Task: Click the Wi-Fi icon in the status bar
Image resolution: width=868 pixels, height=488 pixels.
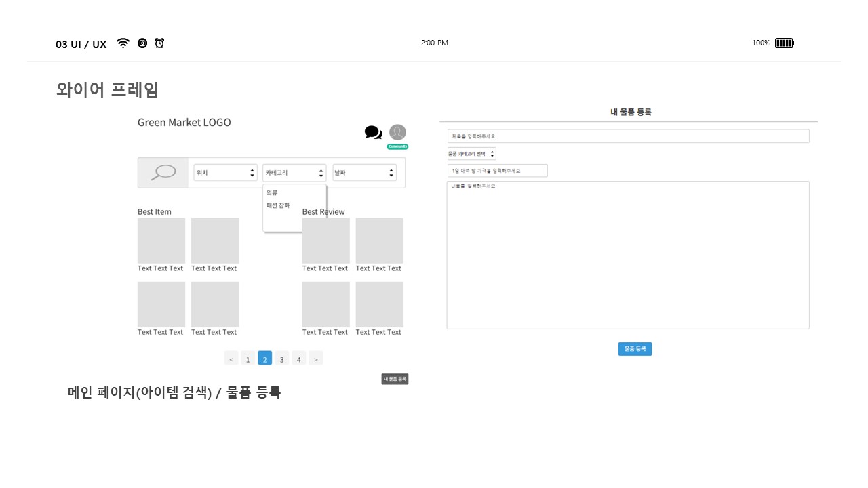Action: [x=123, y=43]
